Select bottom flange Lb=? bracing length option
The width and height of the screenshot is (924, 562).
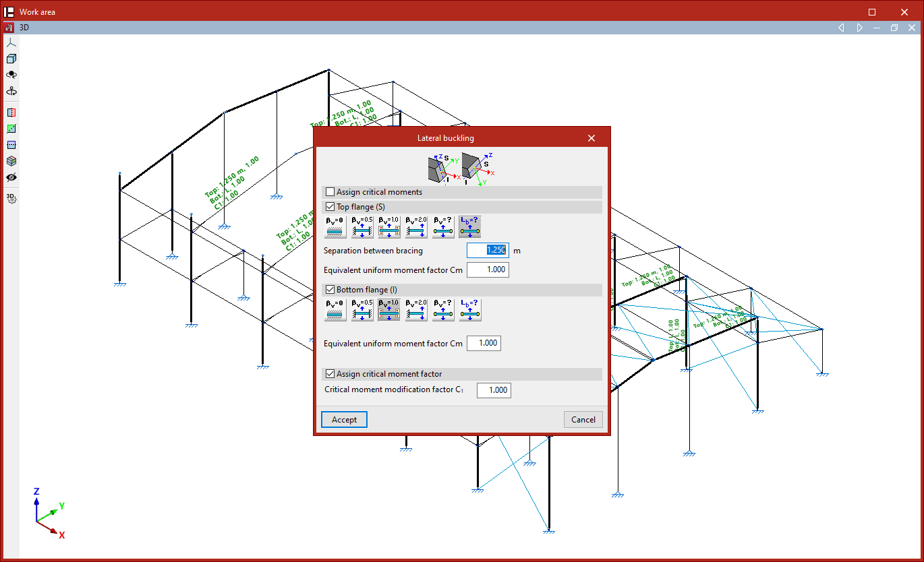[470, 310]
